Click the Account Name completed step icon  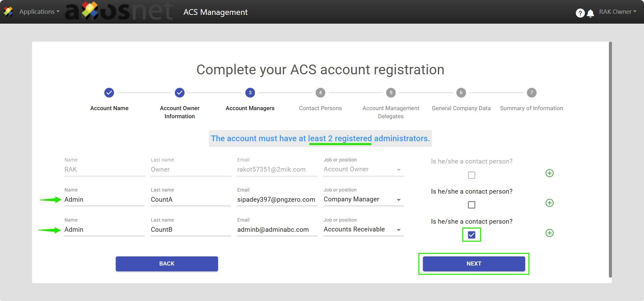[109, 93]
